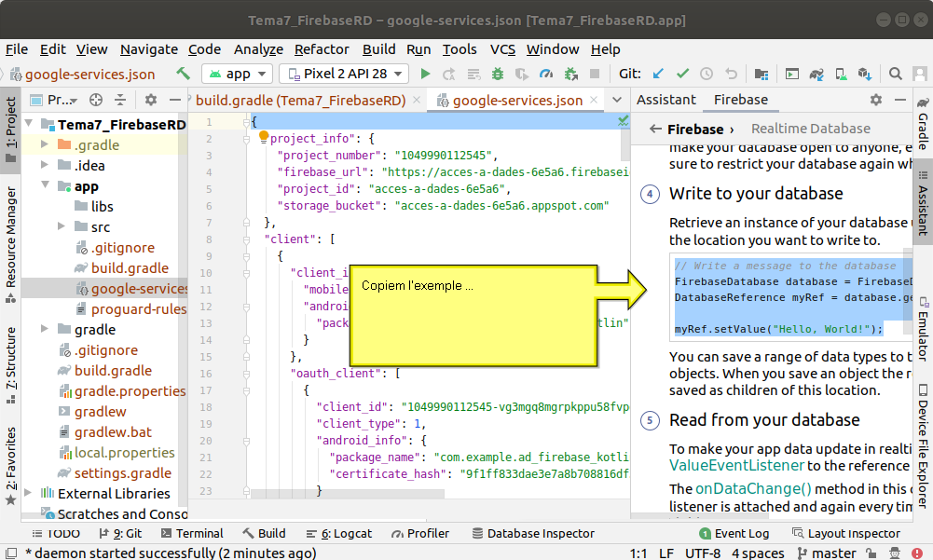The height and width of the screenshot is (560, 933).
Task: Click Git rollback undo arrow
Action: point(731,74)
